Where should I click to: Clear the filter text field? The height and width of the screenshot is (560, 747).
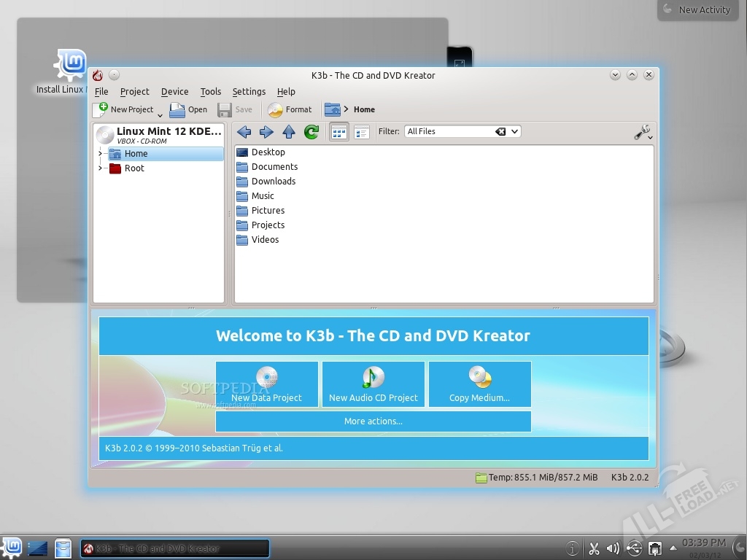500,132
